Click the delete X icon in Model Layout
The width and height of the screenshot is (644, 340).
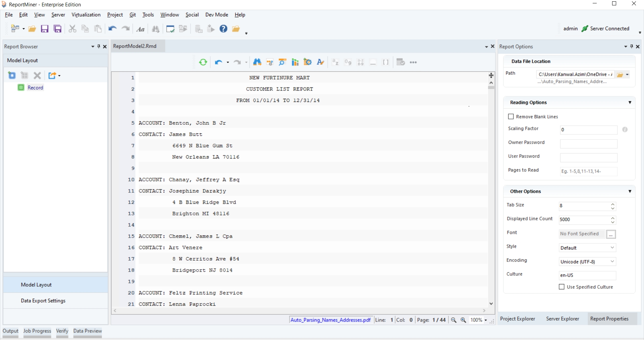(x=37, y=75)
